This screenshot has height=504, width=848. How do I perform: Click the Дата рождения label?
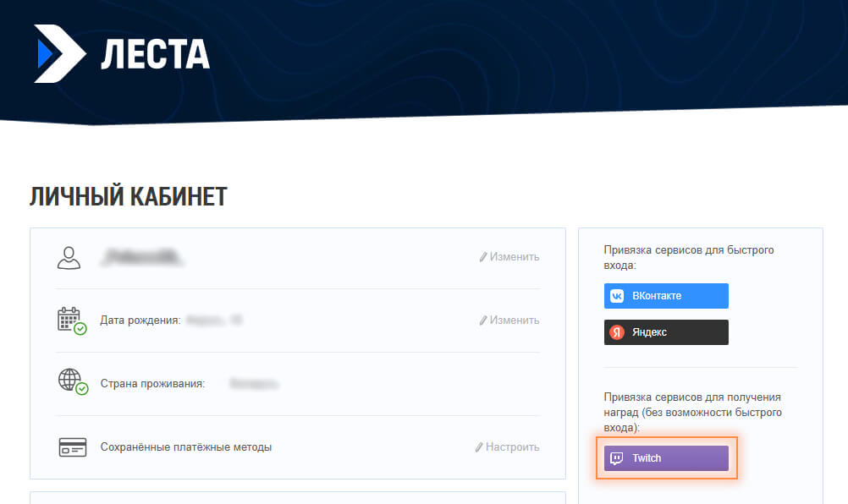(140, 320)
